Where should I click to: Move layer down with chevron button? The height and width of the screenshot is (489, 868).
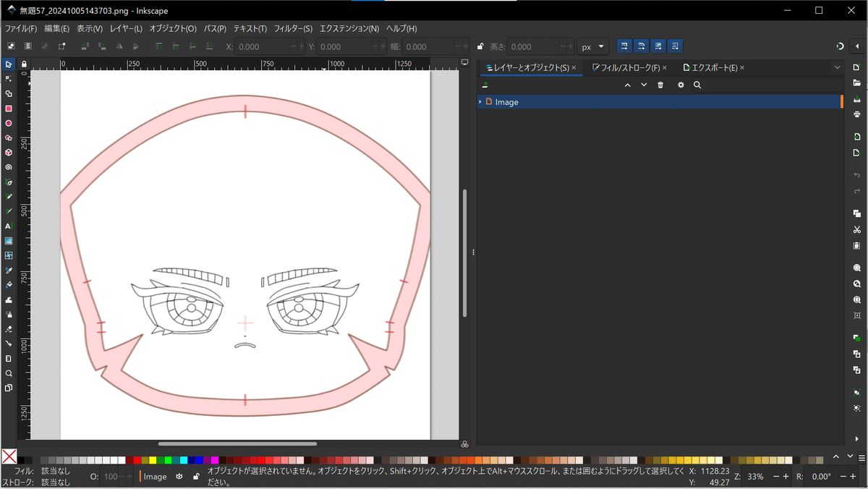click(644, 85)
